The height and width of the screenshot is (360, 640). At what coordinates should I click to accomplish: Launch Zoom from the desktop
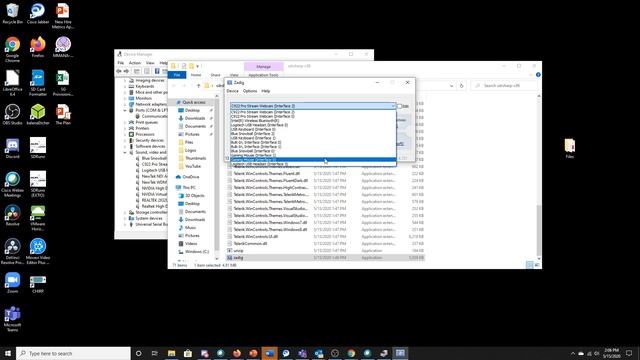pyautogui.click(x=12, y=283)
